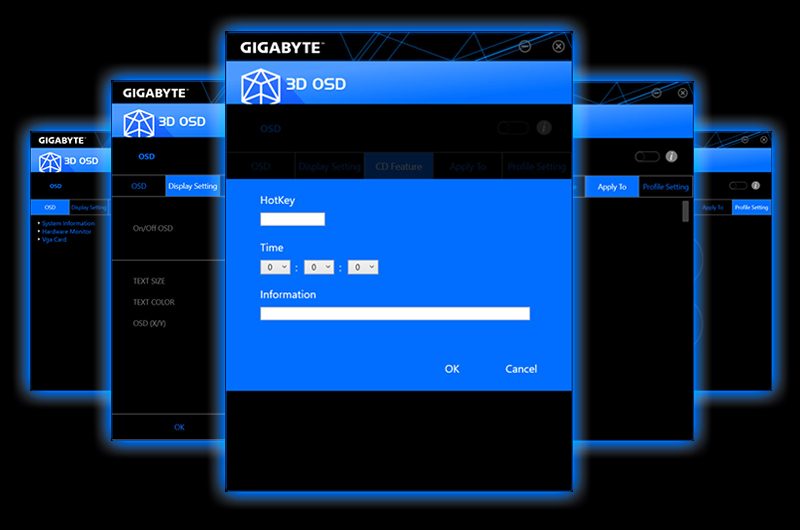The width and height of the screenshot is (800, 530).
Task: Select Apply To tab in far-right window
Action: pyautogui.click(x=713, y=207)
